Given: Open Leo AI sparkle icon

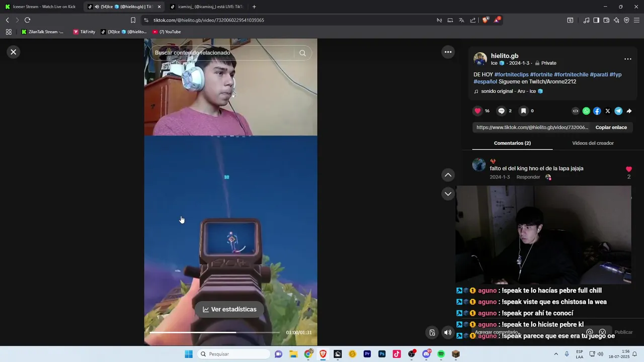Looking at the screenshot, I should click(616, 20).
